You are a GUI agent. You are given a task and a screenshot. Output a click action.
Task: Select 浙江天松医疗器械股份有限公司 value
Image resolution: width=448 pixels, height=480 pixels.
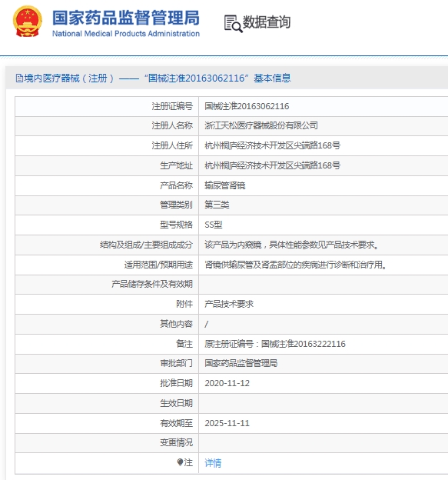click(x=261, y=125)
